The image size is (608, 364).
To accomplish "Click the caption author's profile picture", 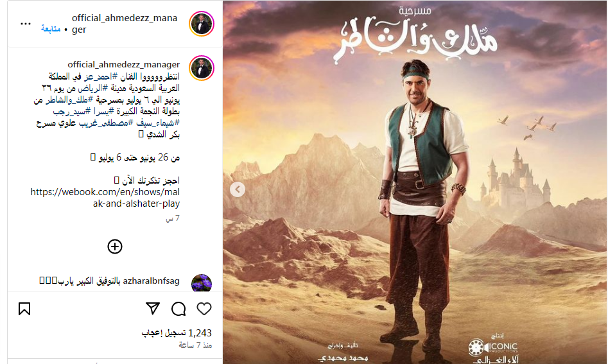I will (x=202, y=68).
